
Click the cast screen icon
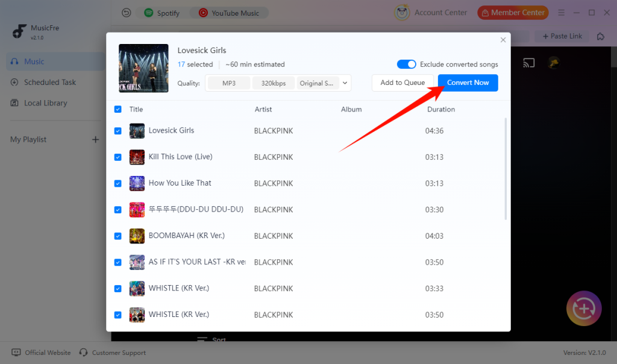pos(529,63)
